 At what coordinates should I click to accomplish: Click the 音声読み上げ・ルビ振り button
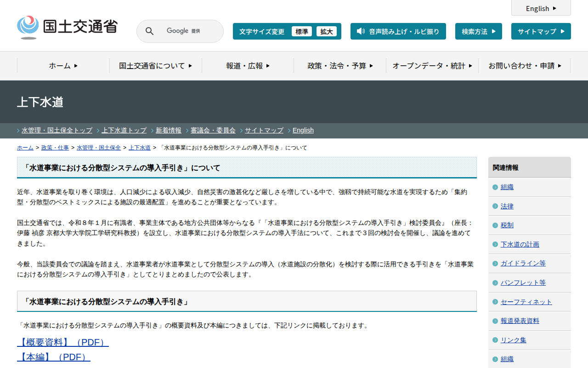398,31
